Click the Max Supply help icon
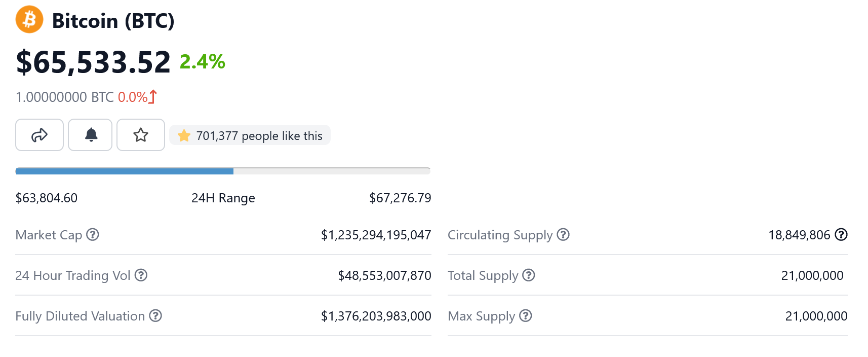The height and width of the screenshot is (357, 868). tap(526, 315)
